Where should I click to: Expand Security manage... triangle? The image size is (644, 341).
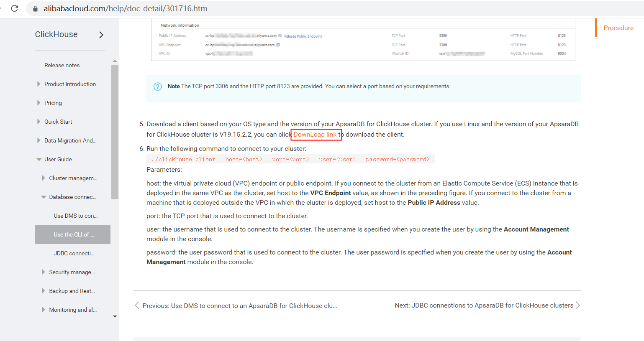point(44,272)
